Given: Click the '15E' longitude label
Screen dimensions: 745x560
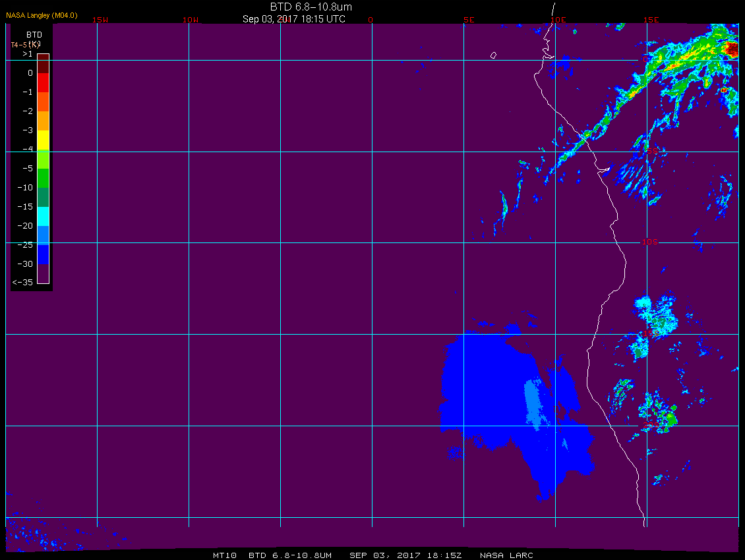Looking at the screenshot, I should pos(651,20).
